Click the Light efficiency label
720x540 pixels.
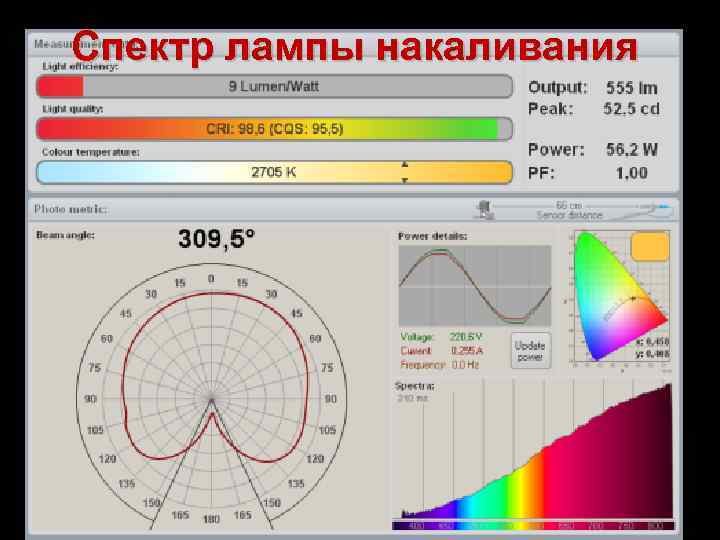pyautogui.click(x=80, y=67)
